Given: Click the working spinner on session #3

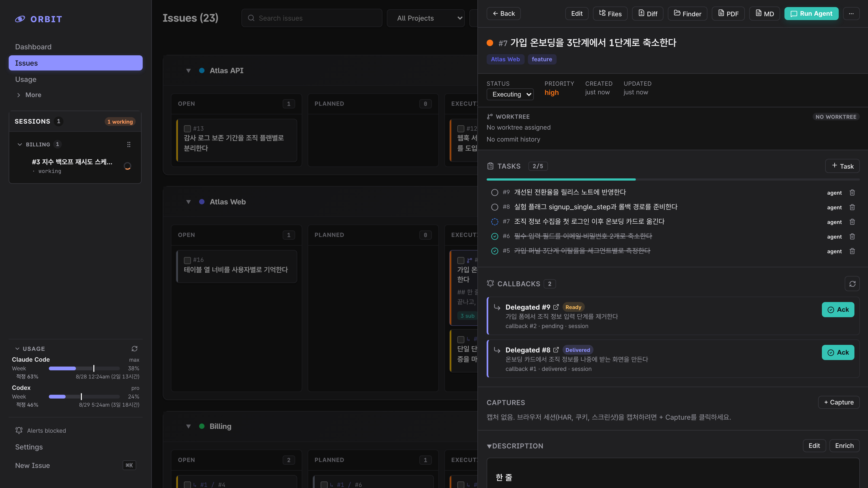Looking at the screenshot, I should point(127,166).
